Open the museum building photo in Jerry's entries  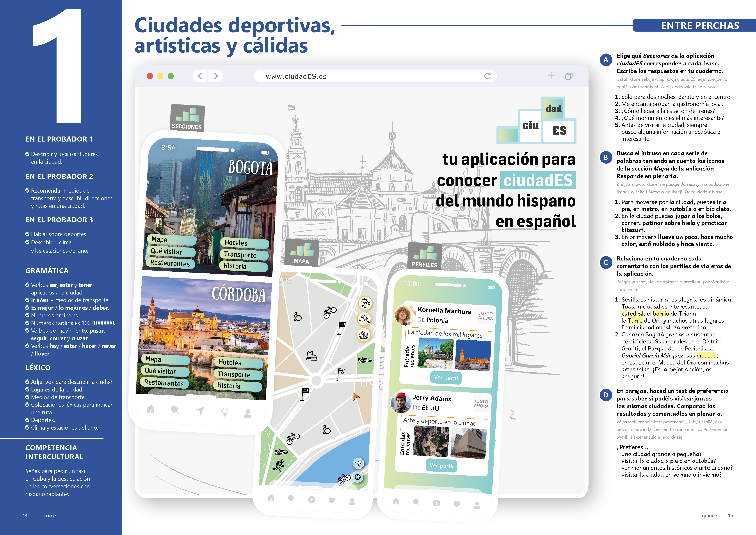click(468, 443)
